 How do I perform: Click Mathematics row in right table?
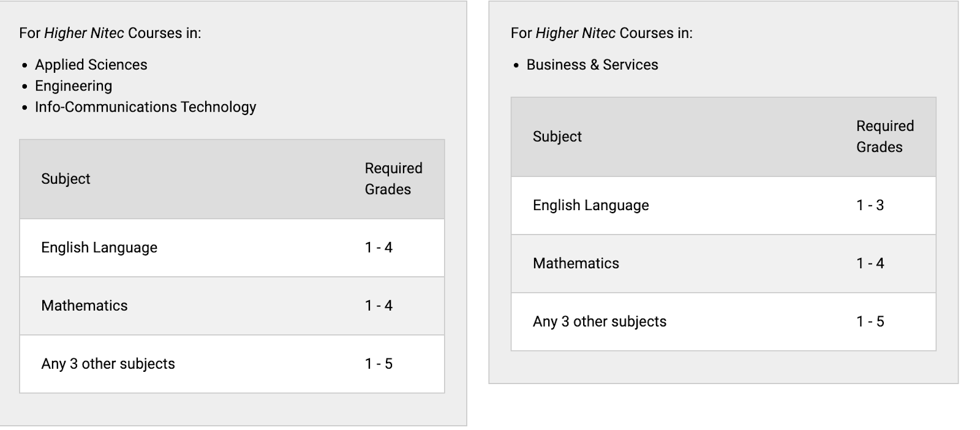(x=723, y=263)
